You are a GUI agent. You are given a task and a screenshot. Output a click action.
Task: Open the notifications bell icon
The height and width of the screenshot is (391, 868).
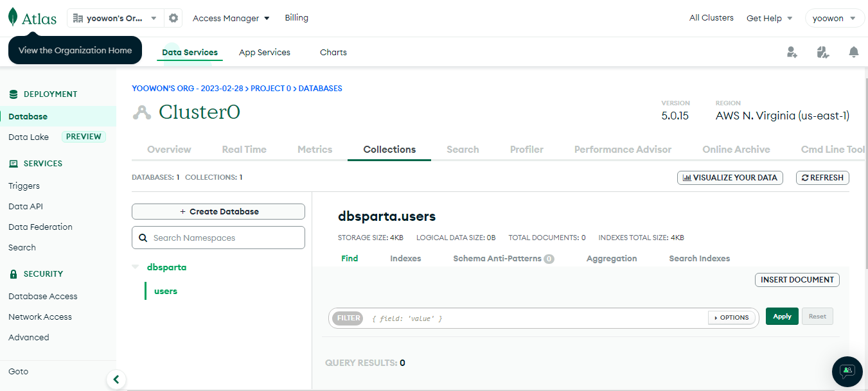(x=853, y=52)
